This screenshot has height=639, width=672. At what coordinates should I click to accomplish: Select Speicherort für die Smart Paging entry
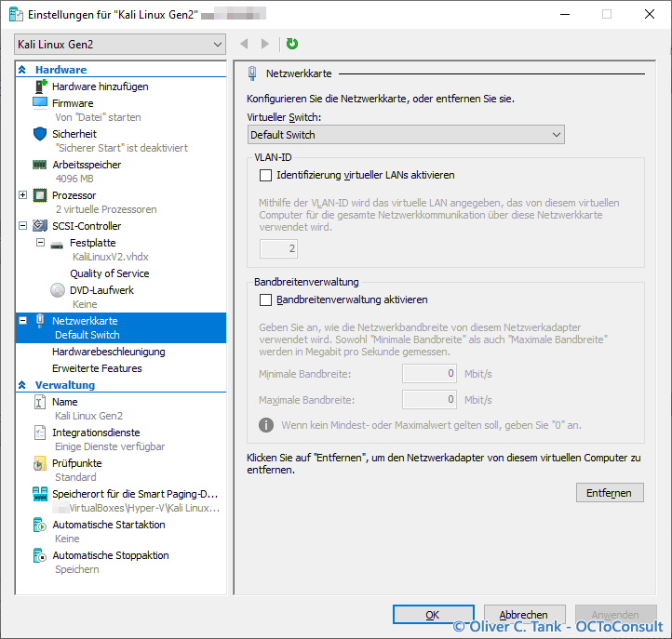pos(135,494)
